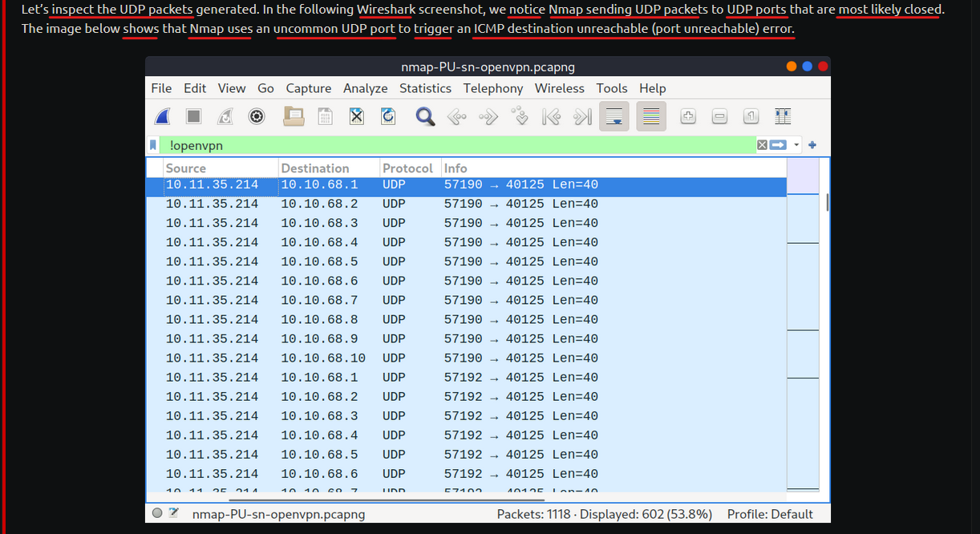Screen dimensions: 980x534
Task: Open display filter bookmarks
Action: click(153, 145)
